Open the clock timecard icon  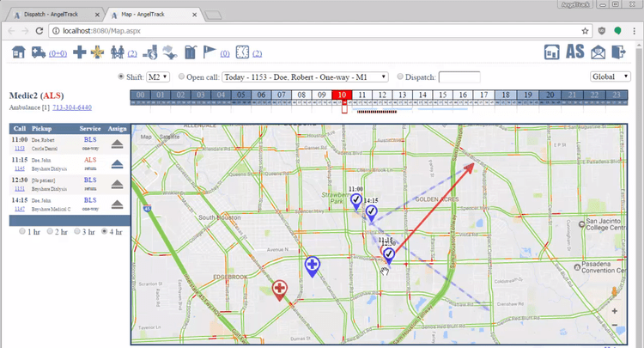[x=243, y=52]
